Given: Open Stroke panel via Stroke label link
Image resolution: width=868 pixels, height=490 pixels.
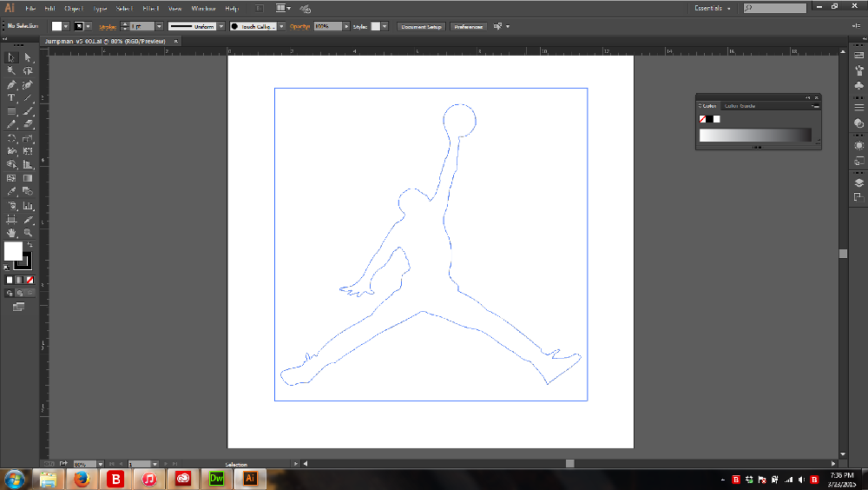Looking at the screenshot, I should [108, 27].
